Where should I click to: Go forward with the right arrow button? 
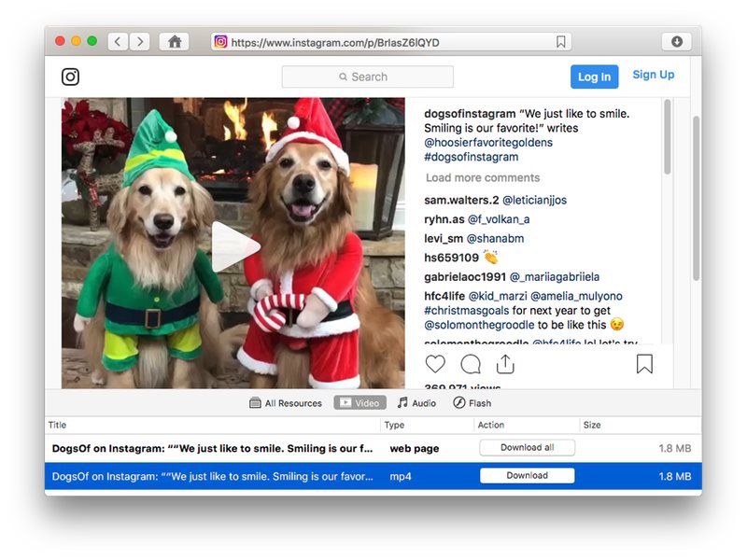tap(139, 42)
